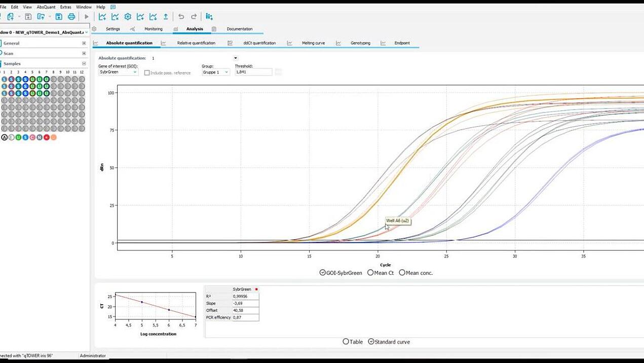Select the Mean conc. radio option
This screenshot has width=644, height=363.
(402, 273)
